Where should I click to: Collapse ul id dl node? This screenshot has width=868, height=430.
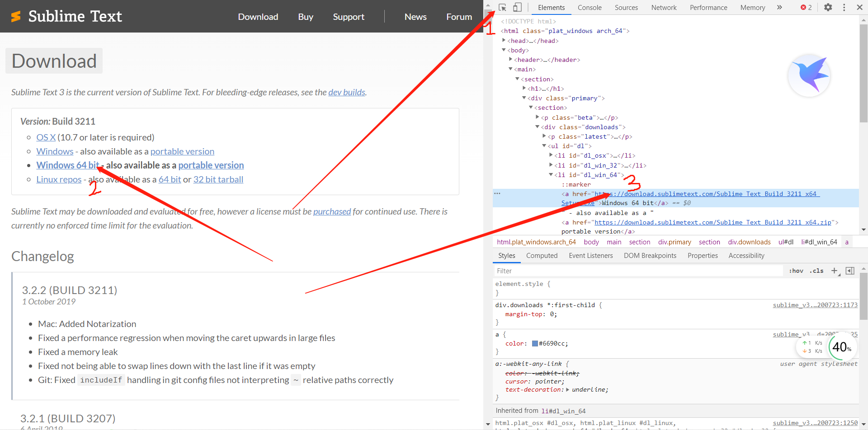[x=544, y=145]
